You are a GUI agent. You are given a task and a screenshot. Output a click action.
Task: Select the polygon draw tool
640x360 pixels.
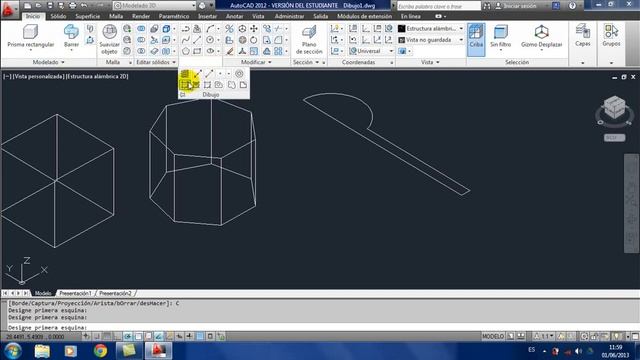pyautogui.click(x=186, y=51)
